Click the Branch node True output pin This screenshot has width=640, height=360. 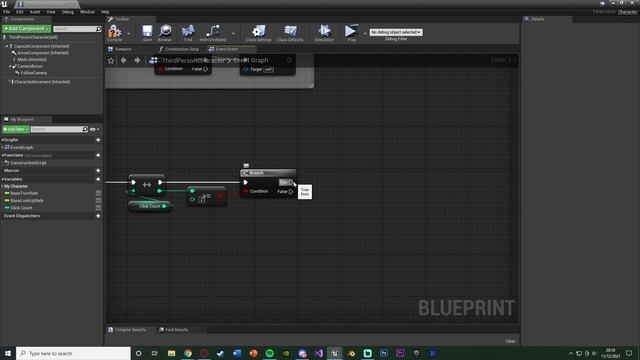pos(290,182)
